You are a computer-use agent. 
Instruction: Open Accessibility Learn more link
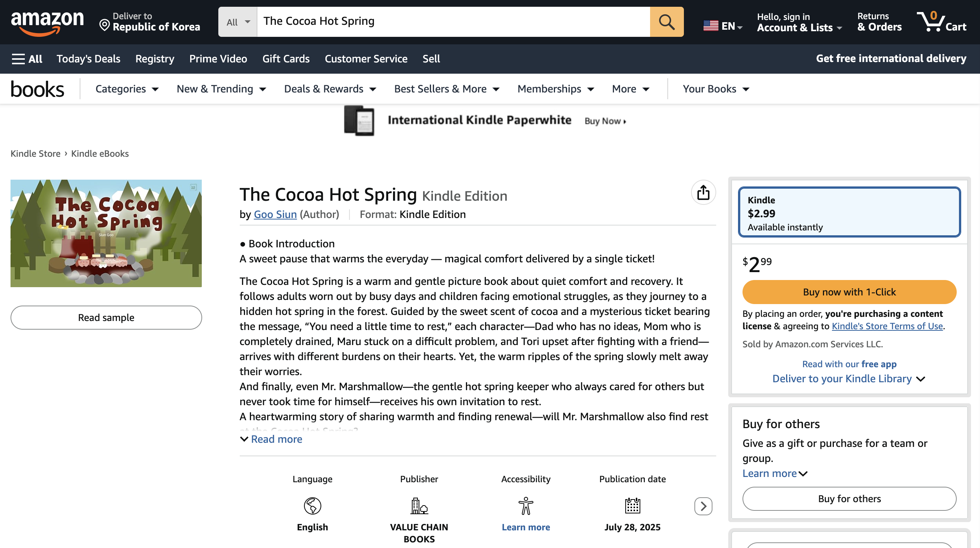tap(526, 527)
